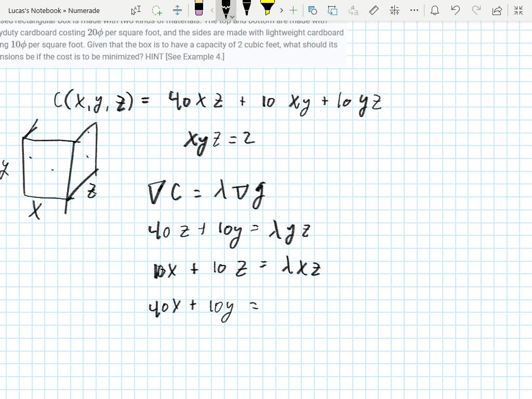Expand hidden tools with right chevron
Image resolution: width=532 pixels, height=399 pixels.
pyautogui.click(x=281, y=10)
